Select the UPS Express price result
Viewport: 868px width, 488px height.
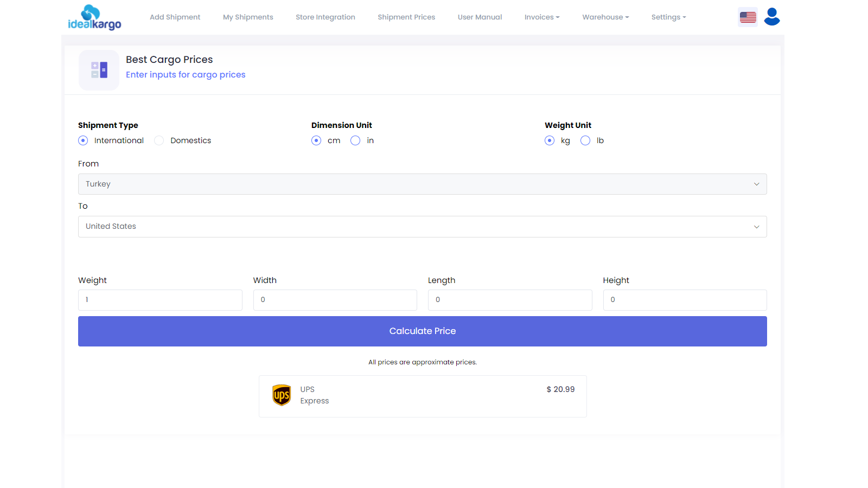[x=423, y=396]
